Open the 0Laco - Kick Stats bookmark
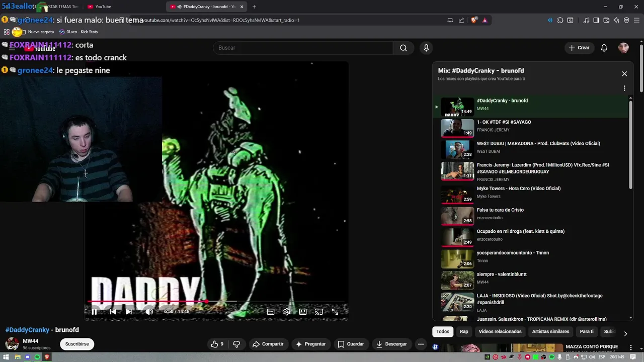644x362 pixels. point(78,32)
